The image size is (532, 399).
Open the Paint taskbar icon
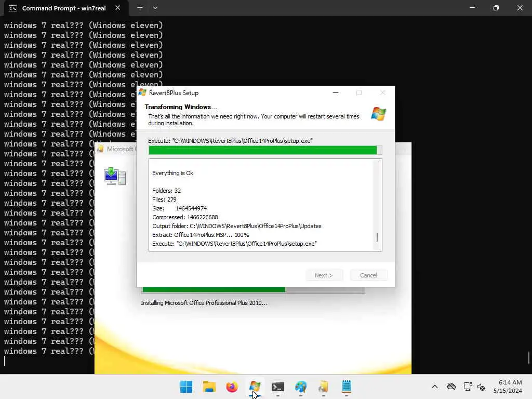301,387
